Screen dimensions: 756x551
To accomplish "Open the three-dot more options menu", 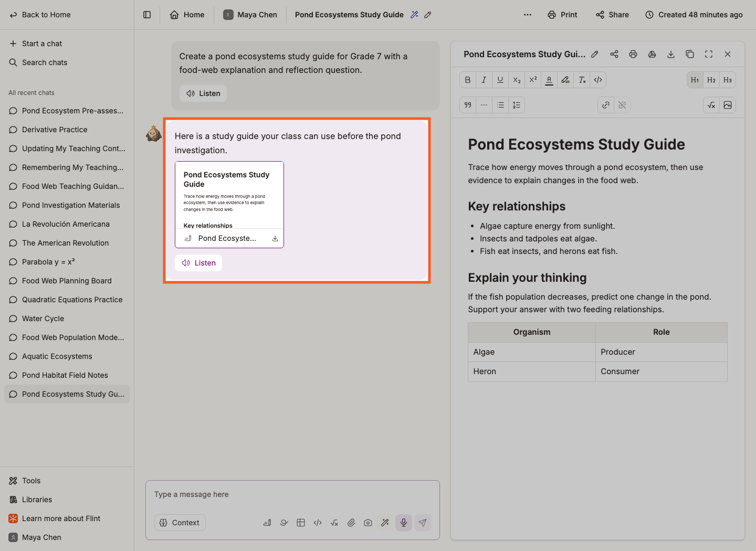I will click(x=528, y=15).
